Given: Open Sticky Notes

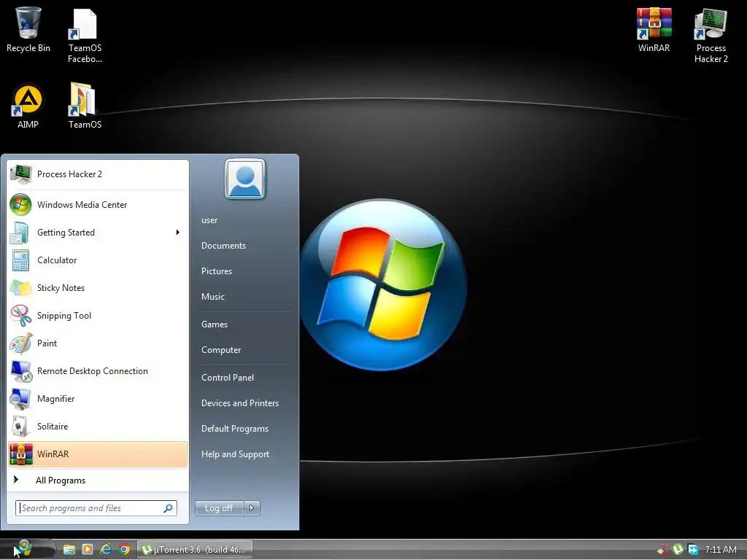Looking at the screenshot, I should click(98, 287).
